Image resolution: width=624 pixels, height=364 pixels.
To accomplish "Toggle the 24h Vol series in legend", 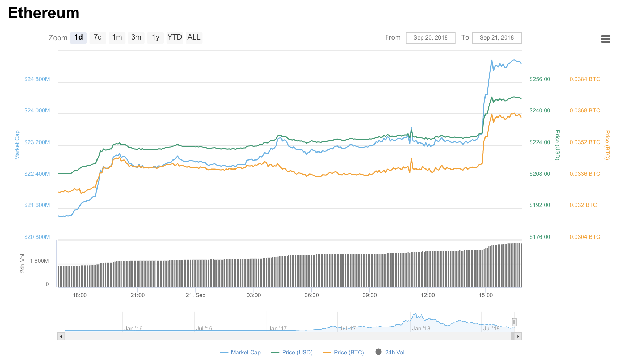I will click(390, 352).
